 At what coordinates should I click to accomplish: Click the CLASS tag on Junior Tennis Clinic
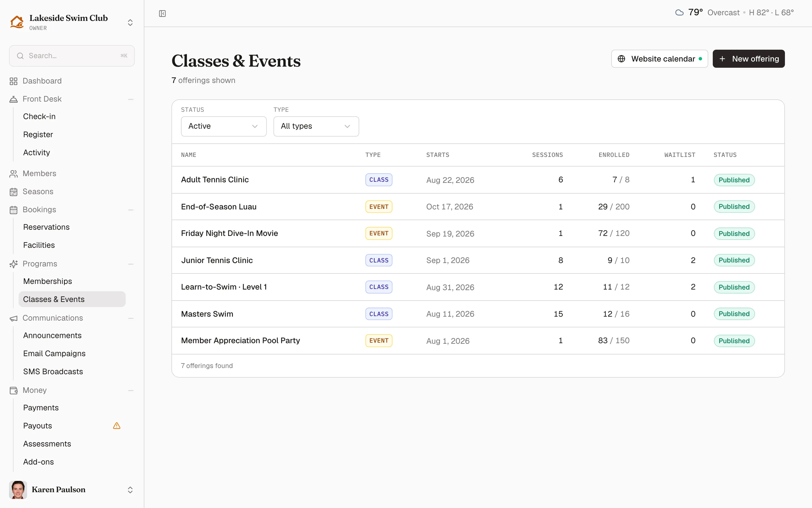pos(379,260)
